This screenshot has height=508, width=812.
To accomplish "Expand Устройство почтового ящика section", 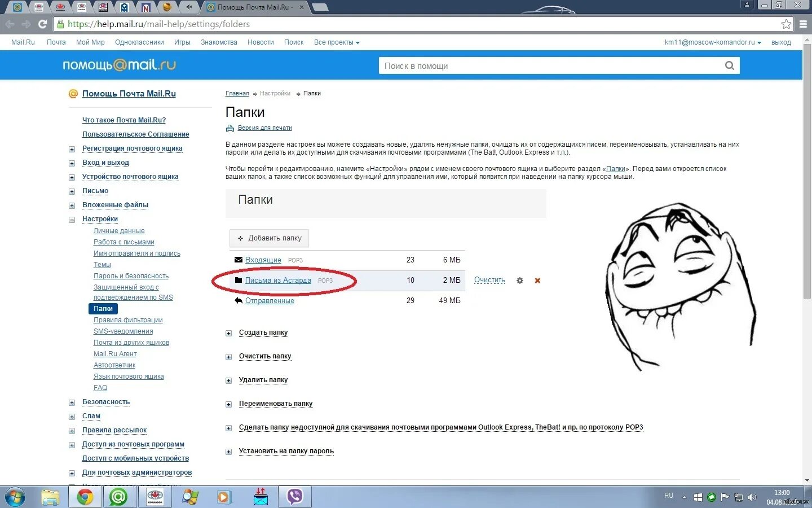I will pyautogui.click(x=72, y=177).
